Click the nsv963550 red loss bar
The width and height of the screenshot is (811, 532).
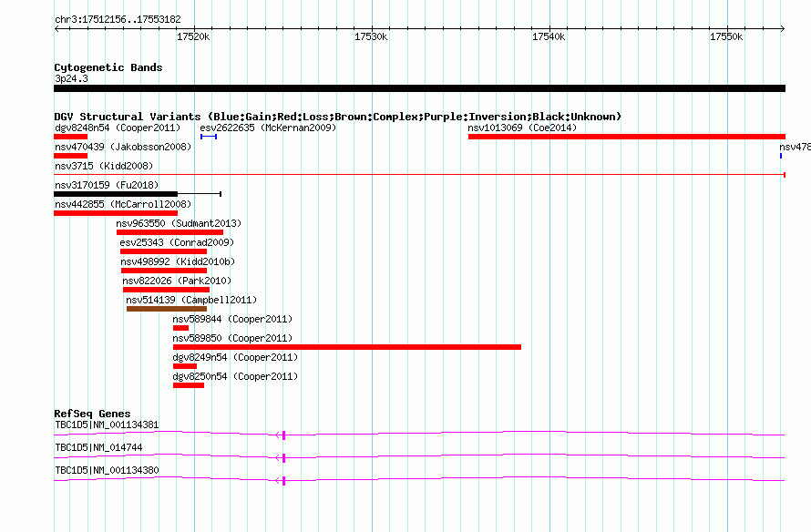(169, 232)
